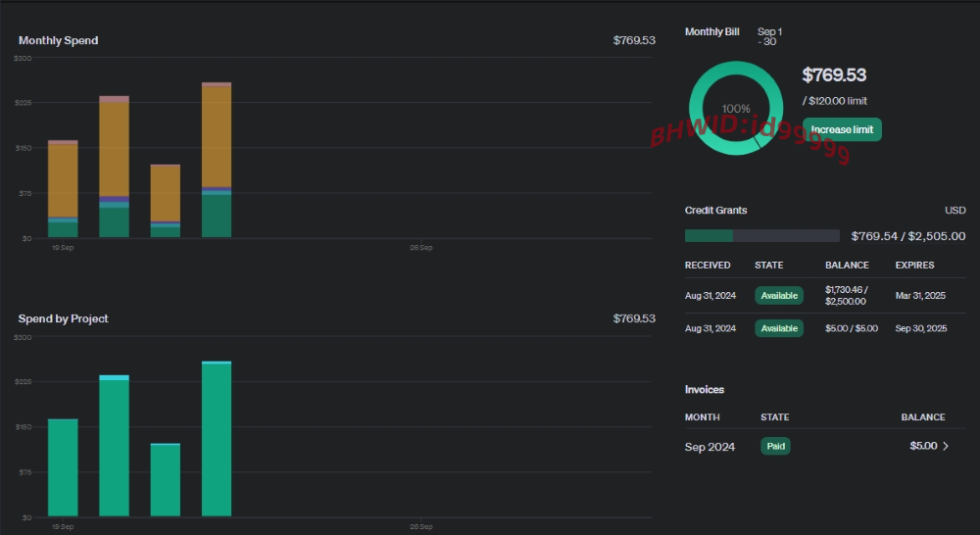Click the second bar in Spend by Project chart
This screenshot has height=535, width=980.
pyautogui.click(x=115, y=446)
